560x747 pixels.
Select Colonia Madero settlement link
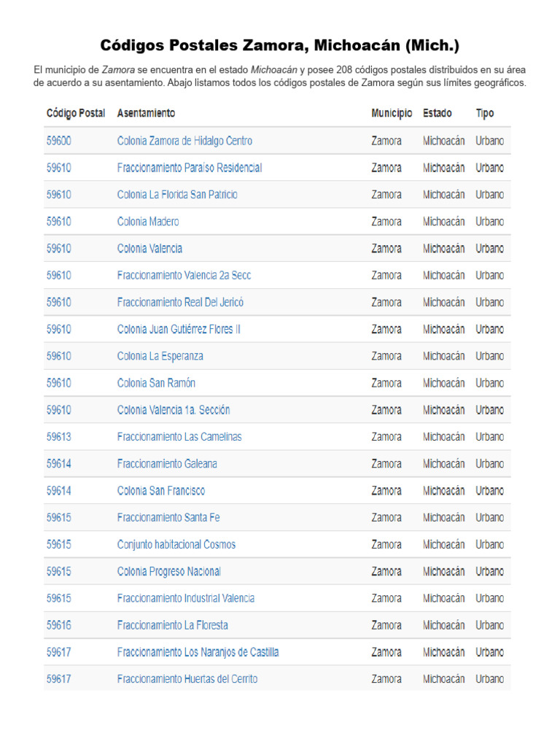pyautogui.click(x=148, y=222)
